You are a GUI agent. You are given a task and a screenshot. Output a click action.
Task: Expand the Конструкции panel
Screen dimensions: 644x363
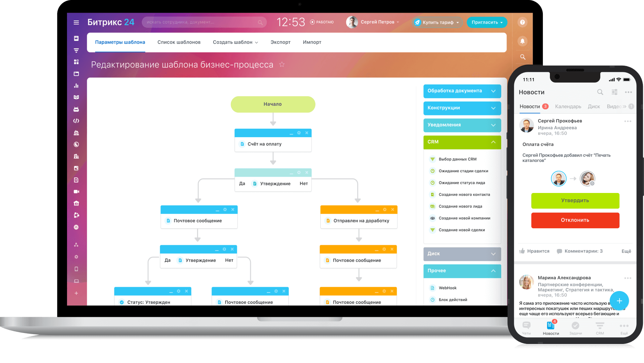(462, 108)
